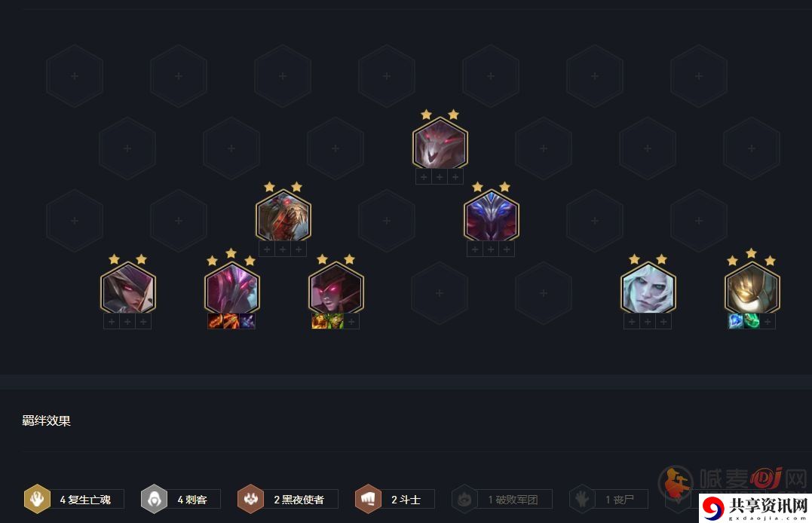Click the 4 刺客 trait badge
812x523 pixels.
181,499
